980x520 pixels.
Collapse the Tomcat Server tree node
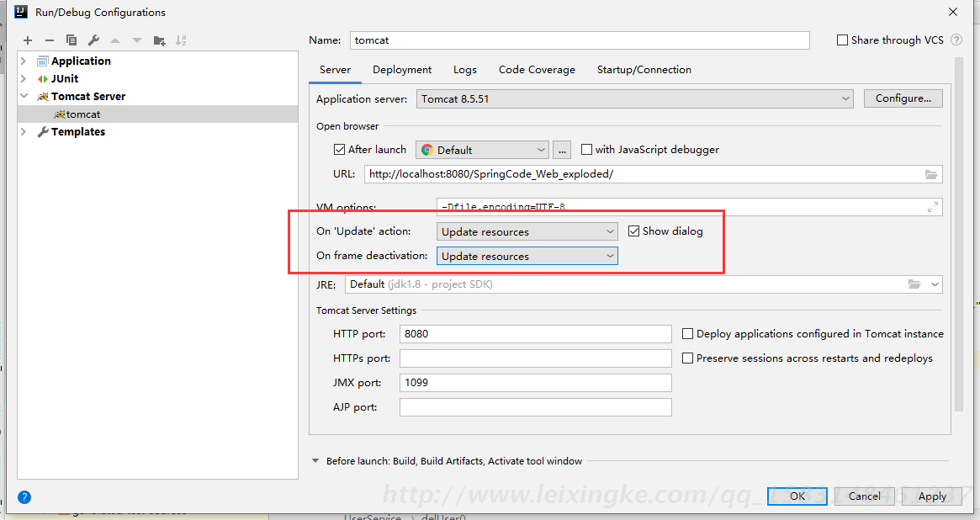[x=24, y=96]
